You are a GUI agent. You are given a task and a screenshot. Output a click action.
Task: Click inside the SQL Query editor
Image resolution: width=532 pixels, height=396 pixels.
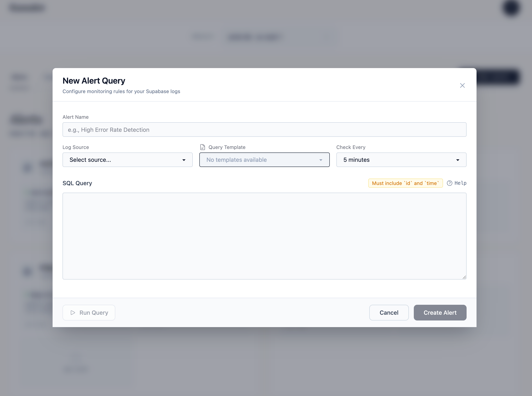264,236
